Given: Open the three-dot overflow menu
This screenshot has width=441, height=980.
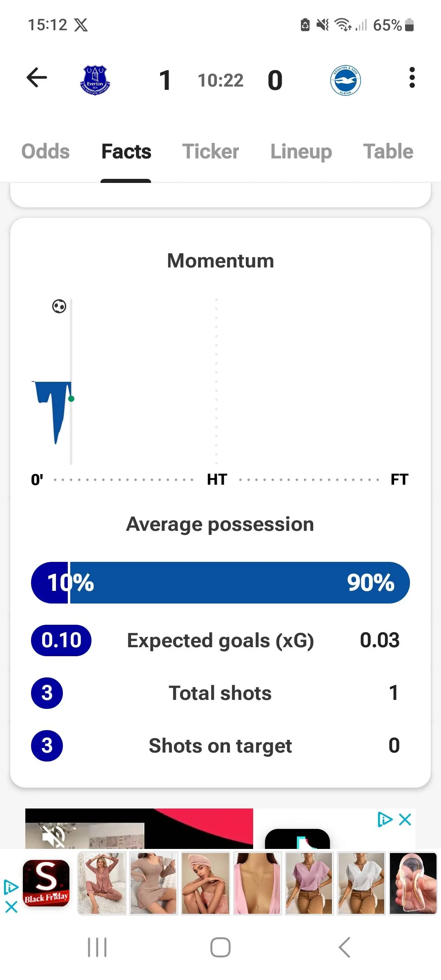Looking at the screenshot, I should (412, 78).
